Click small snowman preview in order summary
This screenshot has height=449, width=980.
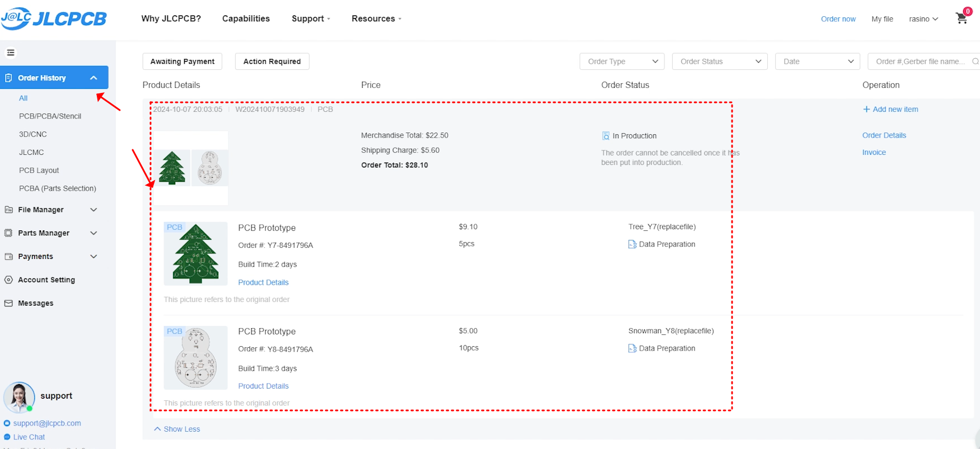(210, 168)
